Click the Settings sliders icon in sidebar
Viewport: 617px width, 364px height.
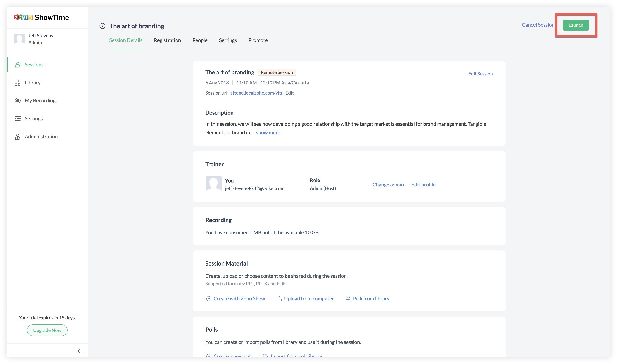coord(18,118)
